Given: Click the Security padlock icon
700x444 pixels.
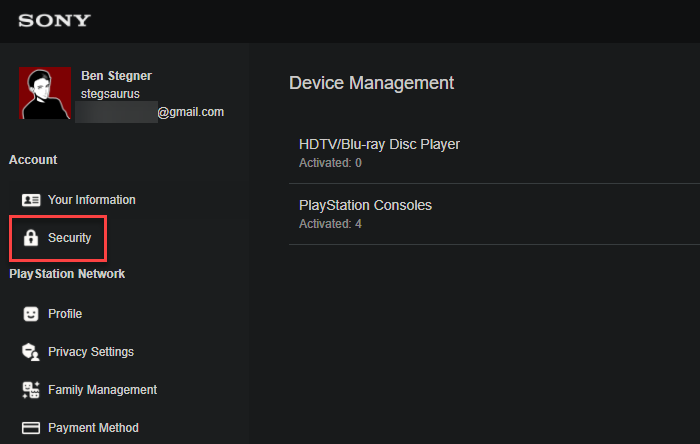Looking at the screenshot, I should (x=31, y=238).
